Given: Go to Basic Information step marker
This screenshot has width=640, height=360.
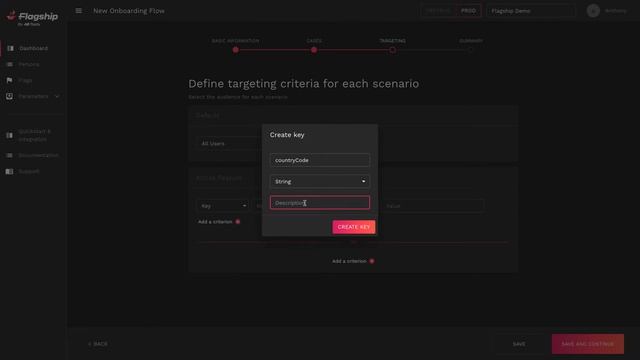Looking at the screenshot, I should point(236,50).
